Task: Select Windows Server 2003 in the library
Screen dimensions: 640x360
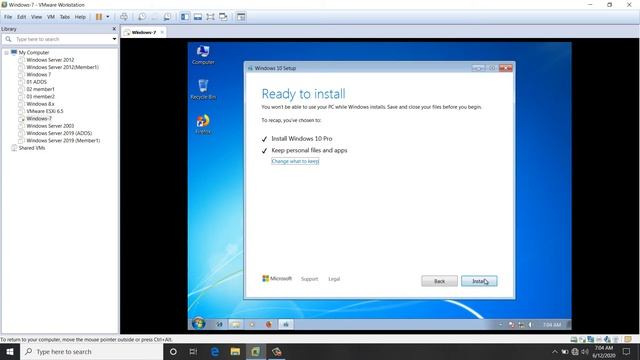Action: (50, 126)
